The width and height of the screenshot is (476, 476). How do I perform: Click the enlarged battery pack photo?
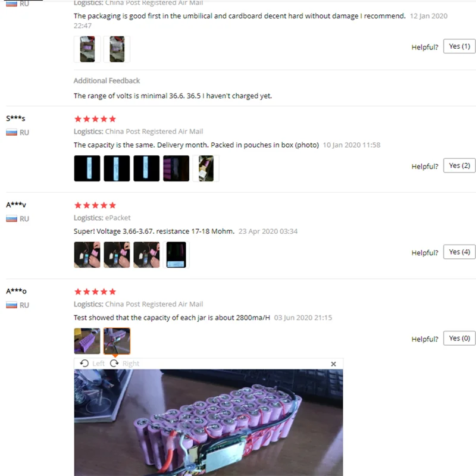tap(209, 422)
